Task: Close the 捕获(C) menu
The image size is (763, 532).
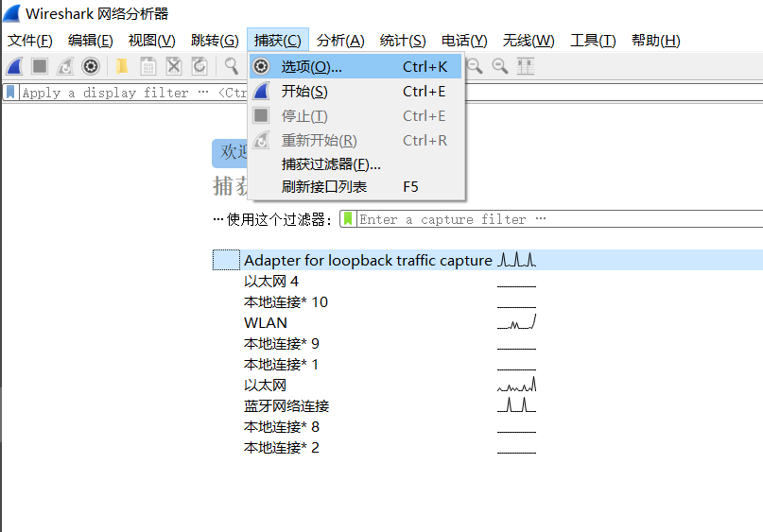Action: (277, 41)
